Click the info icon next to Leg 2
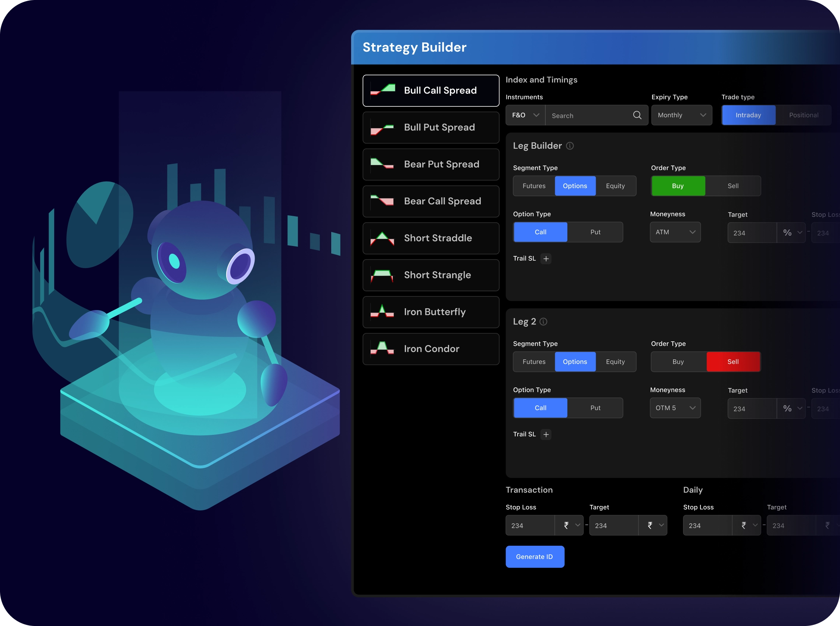This screenshot has width=840, height=626. click(x=543, y=322)
